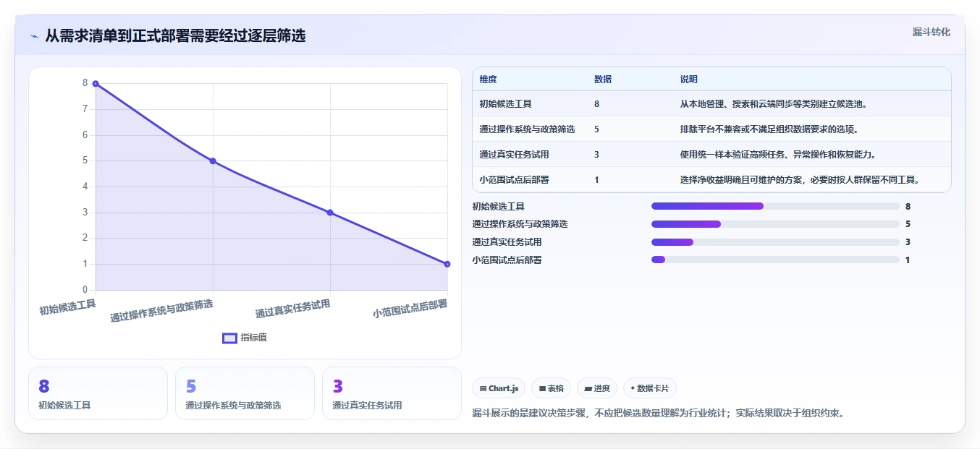Open the stat card showing 8 初始候选工具

(x=98, y=393)
